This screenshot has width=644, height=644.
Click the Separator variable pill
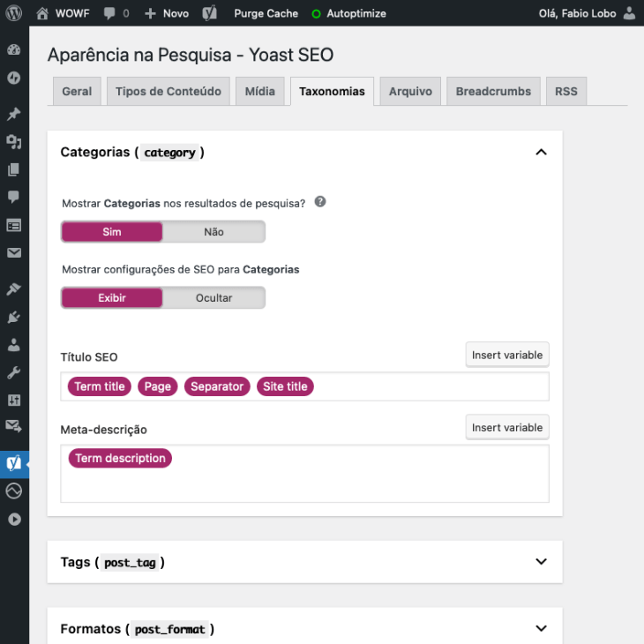coord(217,386)
